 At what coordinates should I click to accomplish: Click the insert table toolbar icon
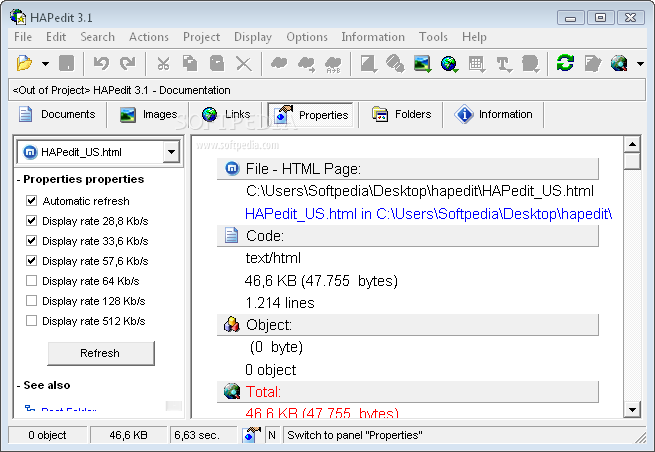[476, 63]
